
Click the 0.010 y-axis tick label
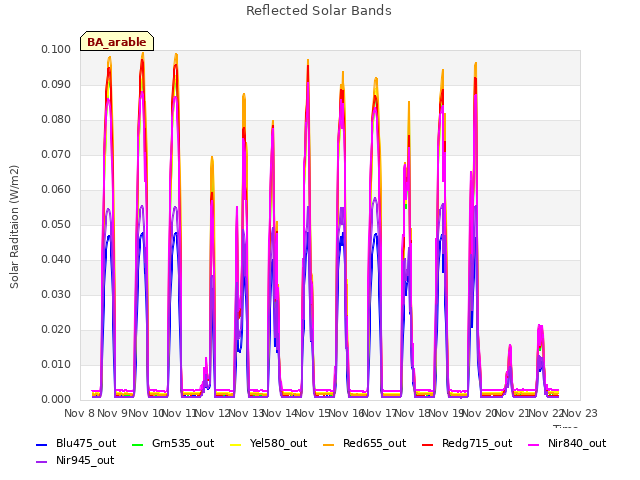coord(56,365)
